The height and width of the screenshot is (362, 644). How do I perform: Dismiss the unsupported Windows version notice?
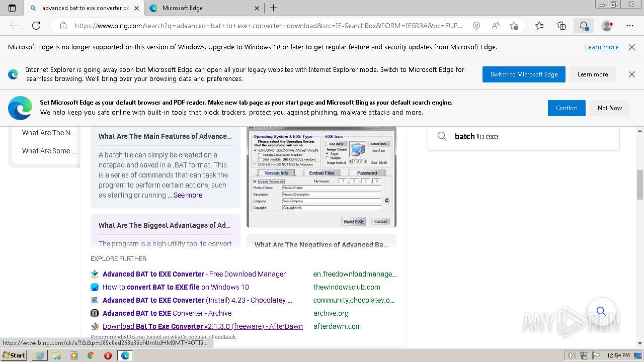[x=632, y=47]
